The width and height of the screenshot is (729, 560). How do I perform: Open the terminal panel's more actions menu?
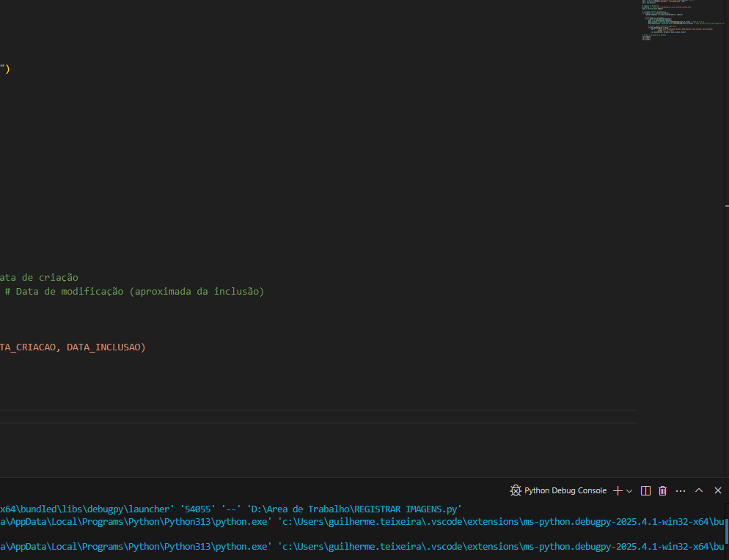tap(681, 490)
